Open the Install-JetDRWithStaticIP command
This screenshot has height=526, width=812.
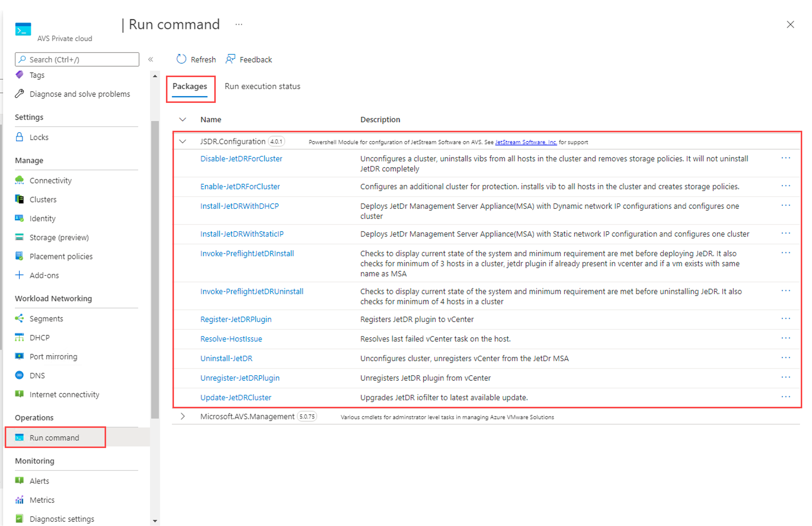[242, 234]
